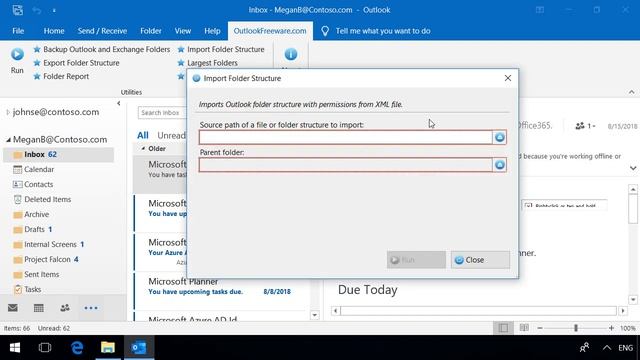This screenshot has width=640, height=360.
Task: Zoom in with the plus button
Action: (611, 328)
